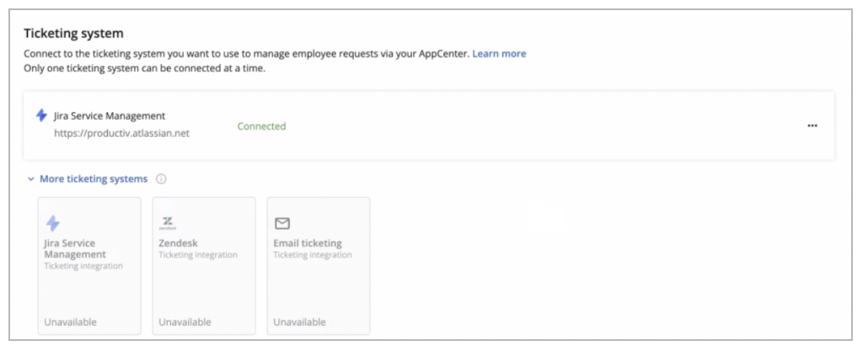The height and width of the screenshot is (351, 868).
Task: Click the info icon beside More ticketing systems
Action: click(161, 179)
